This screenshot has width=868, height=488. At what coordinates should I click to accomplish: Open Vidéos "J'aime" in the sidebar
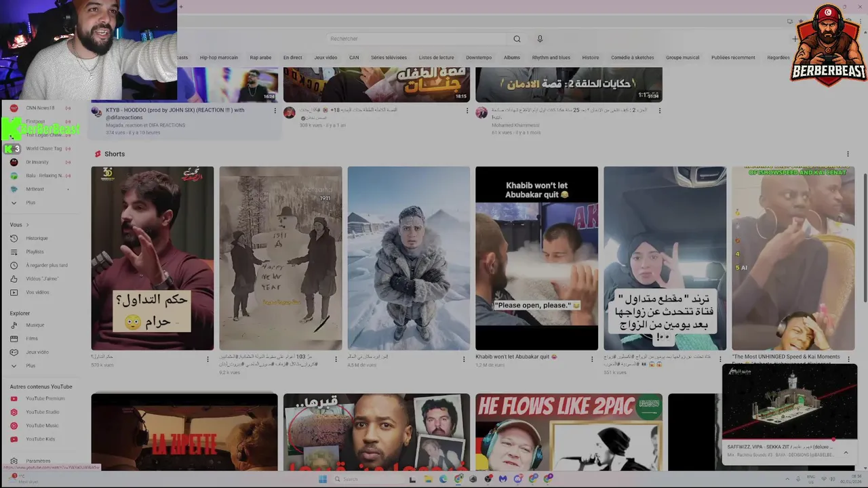[42, 279]
